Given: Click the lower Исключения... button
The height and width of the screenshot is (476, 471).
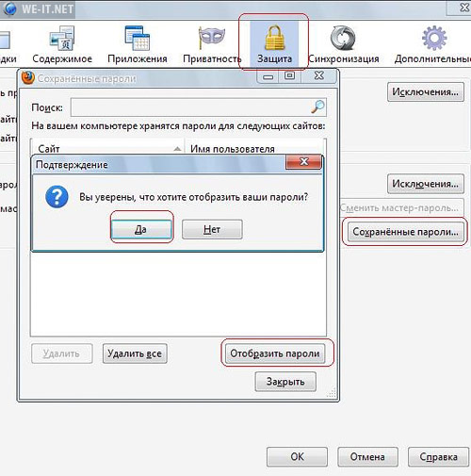Looking at the screenshot, I should [426, 184].
